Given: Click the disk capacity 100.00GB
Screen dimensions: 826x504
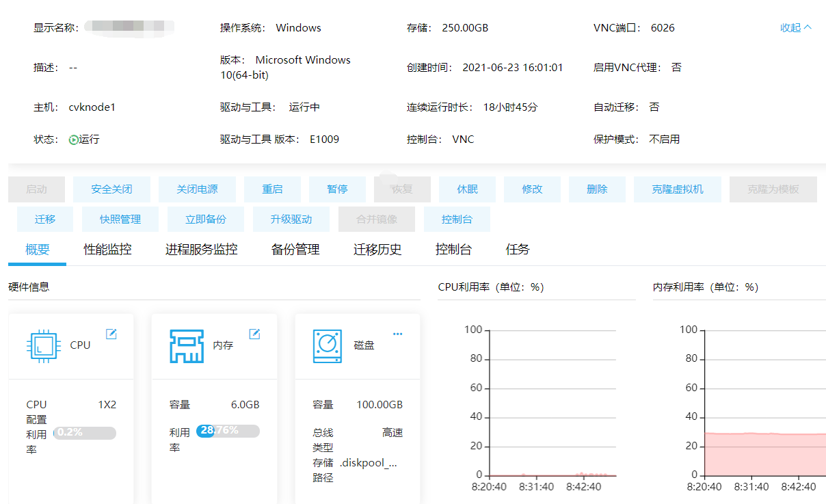Looking at the screenshot, I should (x=379, y=405).
